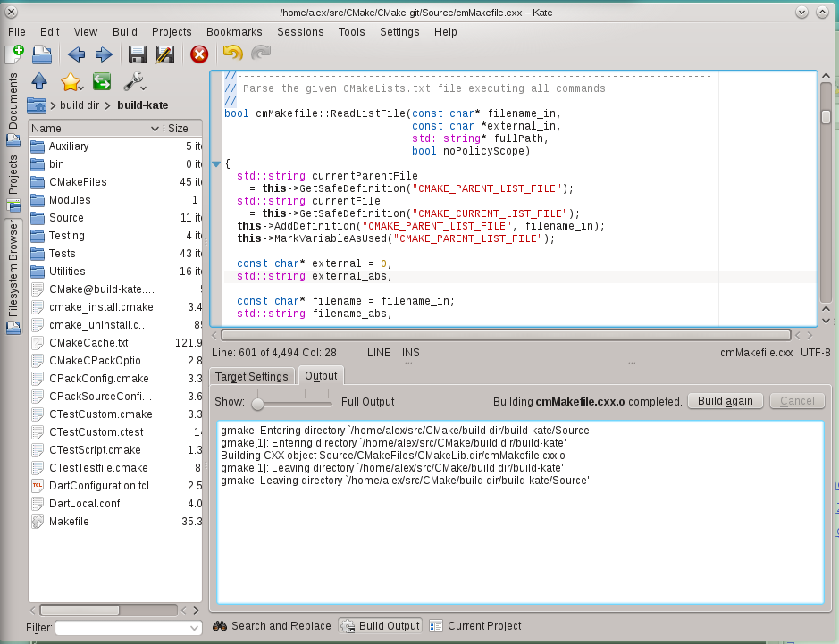This screenshot has width=839, height=644.
Task: Sync folder with current document icon
Action: [101, 82]
